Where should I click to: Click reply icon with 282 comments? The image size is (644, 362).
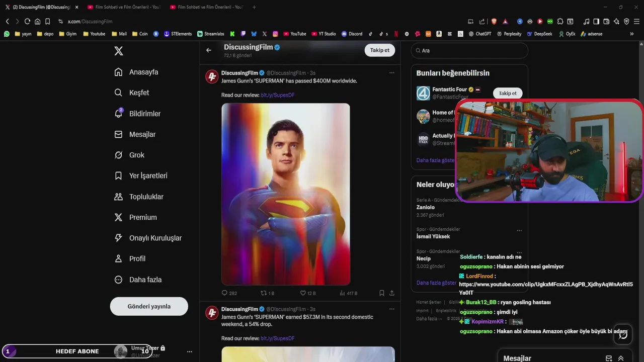(229, 293)
